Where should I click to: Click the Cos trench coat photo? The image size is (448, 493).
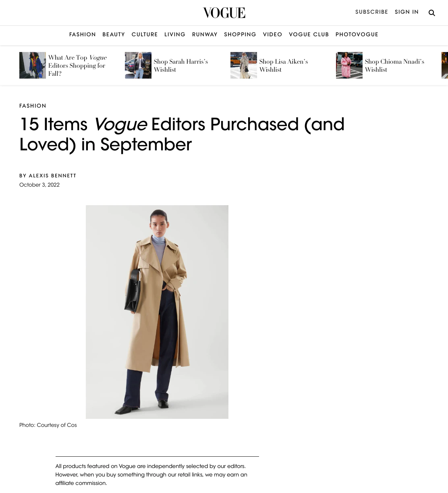(x=157, y=312)
